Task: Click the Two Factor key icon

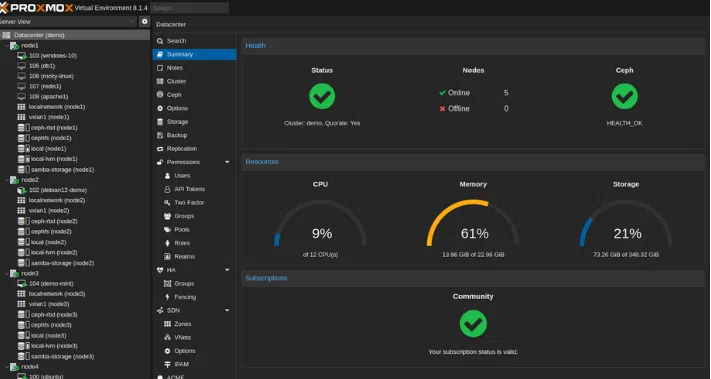Action: point(167,203)
